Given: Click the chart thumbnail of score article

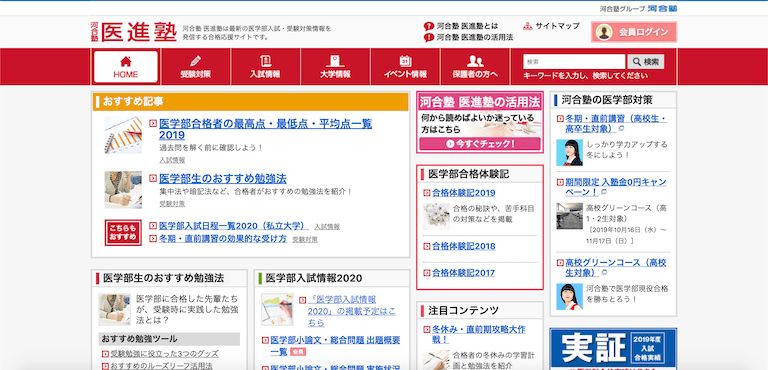Looking at the screenshot, I should pyautogui.click(x=123, y=135).
